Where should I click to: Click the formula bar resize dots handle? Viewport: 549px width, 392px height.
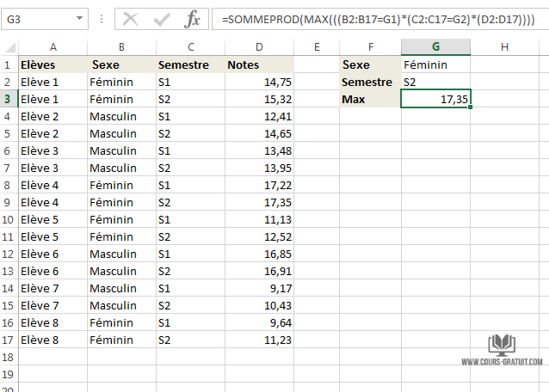[102, 18]
